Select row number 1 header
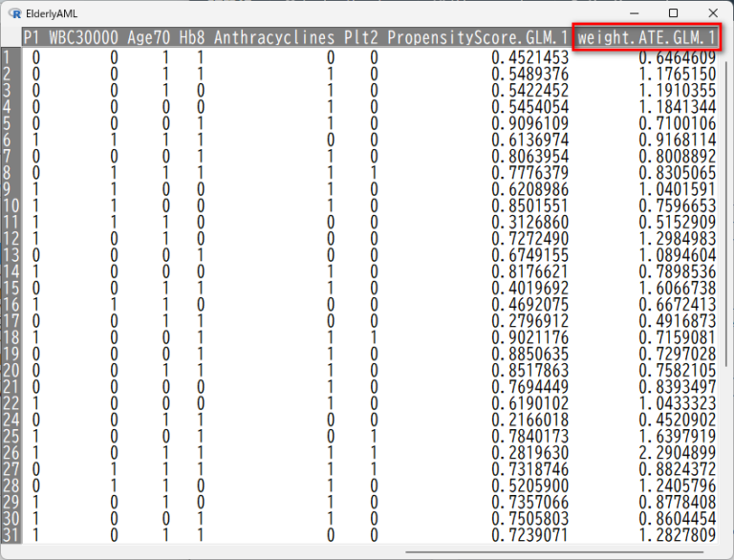The height and width of the screenshot is (560, 734). point(10,57)
